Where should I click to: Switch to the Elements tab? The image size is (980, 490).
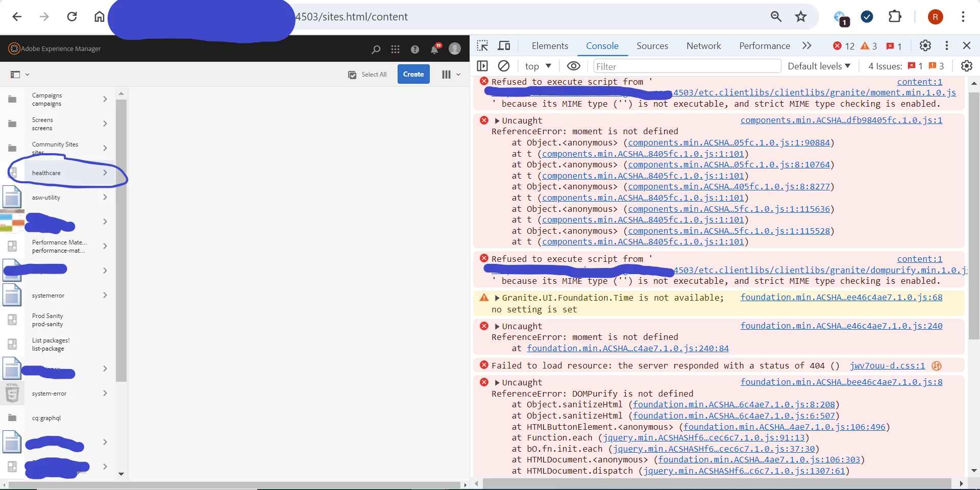pos(550,46)
